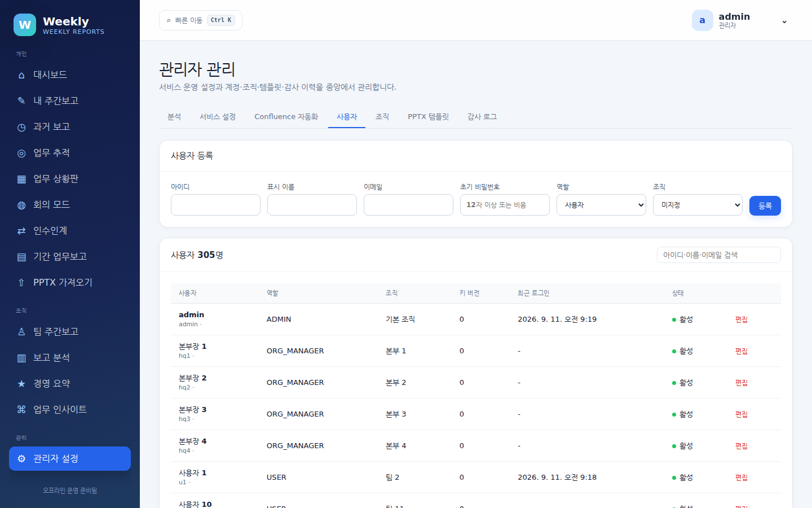
Task: Click 활성 status of 본부장 4
Action: tap(682, 446)
